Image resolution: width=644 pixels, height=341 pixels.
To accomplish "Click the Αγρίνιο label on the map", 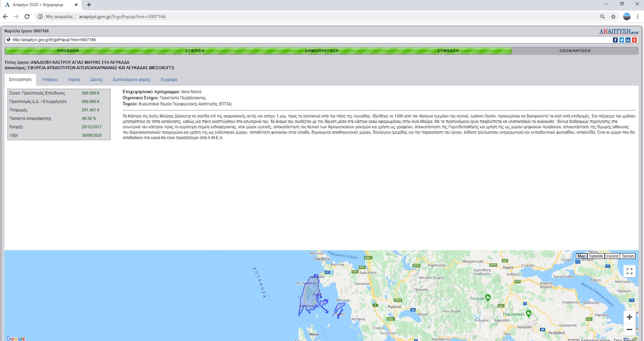I will [x=394, y=307].
